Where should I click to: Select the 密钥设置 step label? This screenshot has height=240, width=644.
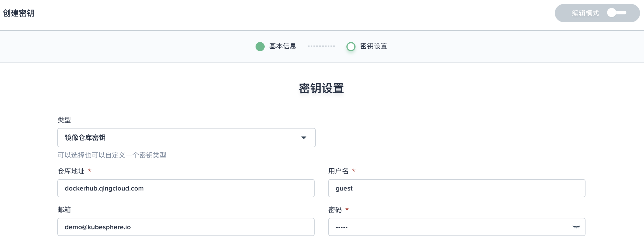point(373,46)
